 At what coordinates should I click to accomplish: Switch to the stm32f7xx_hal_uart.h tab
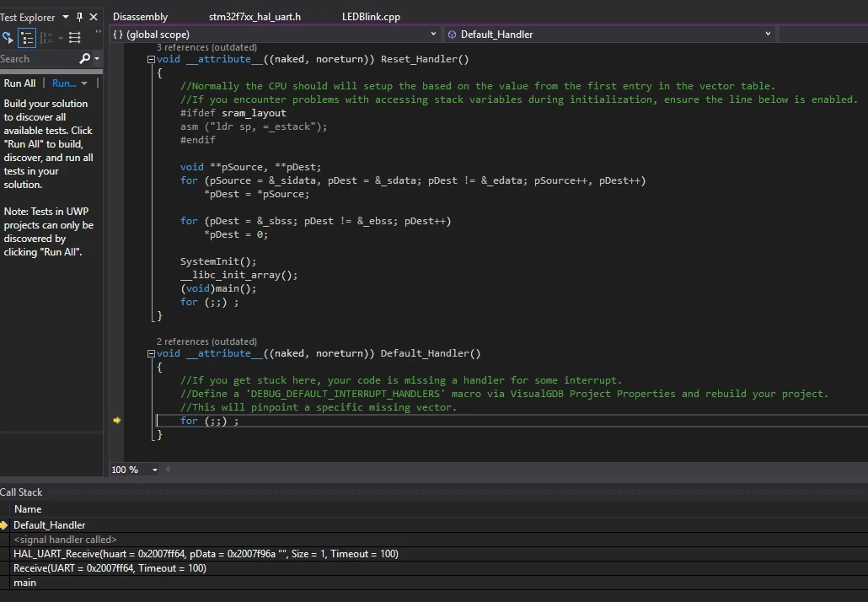[255, 17]
